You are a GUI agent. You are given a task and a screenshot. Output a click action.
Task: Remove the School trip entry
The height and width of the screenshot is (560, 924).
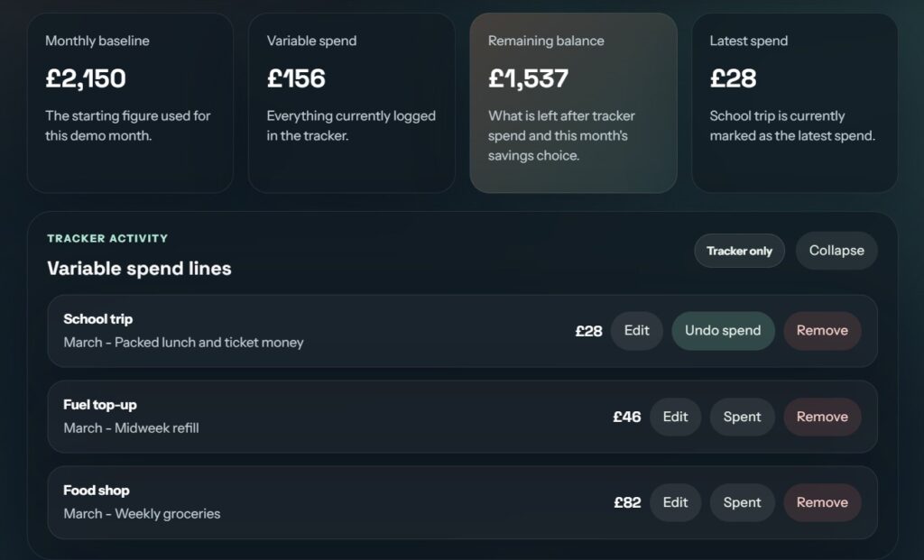822,331
